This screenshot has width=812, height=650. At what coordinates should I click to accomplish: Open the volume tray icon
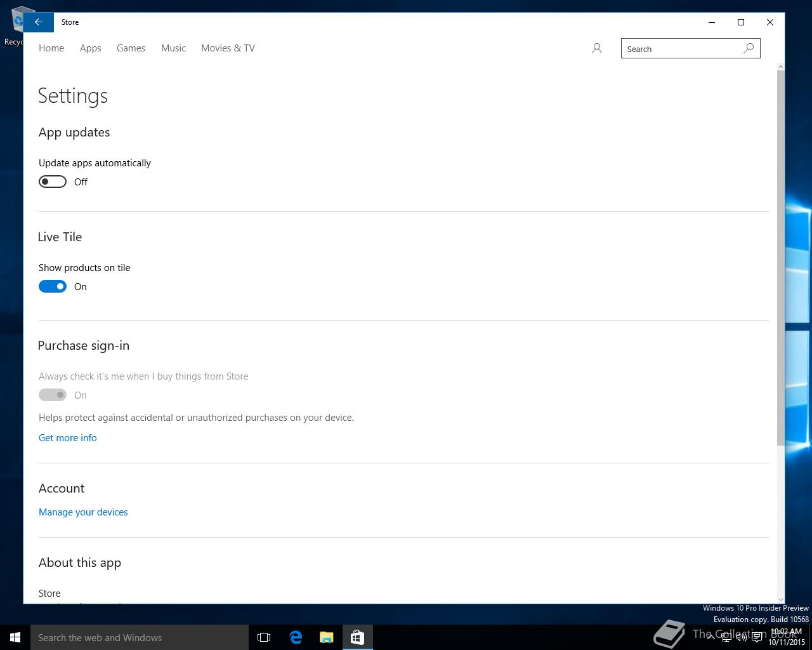click(x=741, y=637)
